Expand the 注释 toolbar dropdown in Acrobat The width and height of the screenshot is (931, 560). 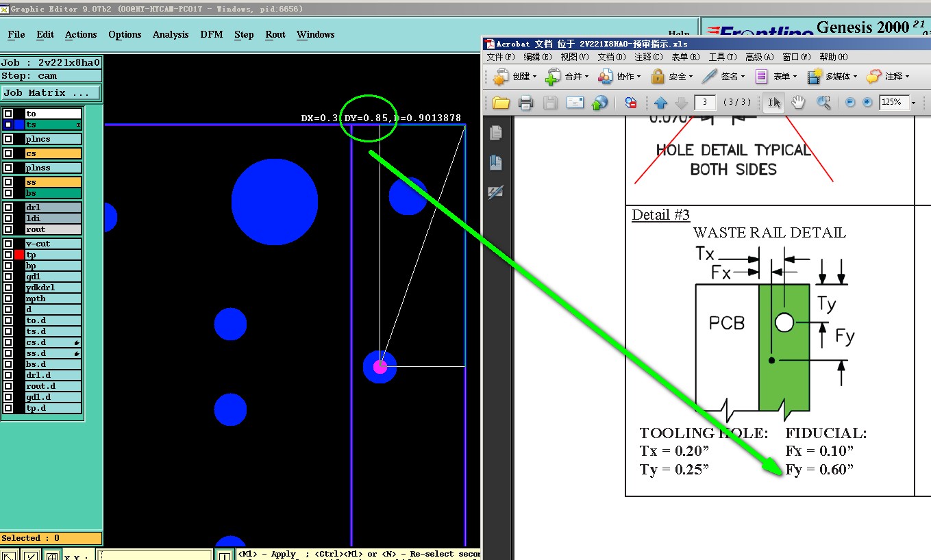point(908,77)
